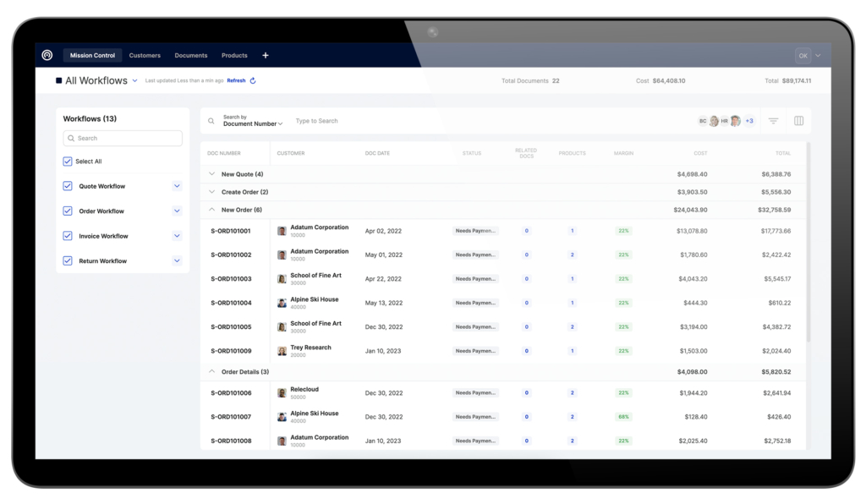Click the customer avatar for S-ORD101001
This screenshot has width=866, height=504.
click(282, 231)
